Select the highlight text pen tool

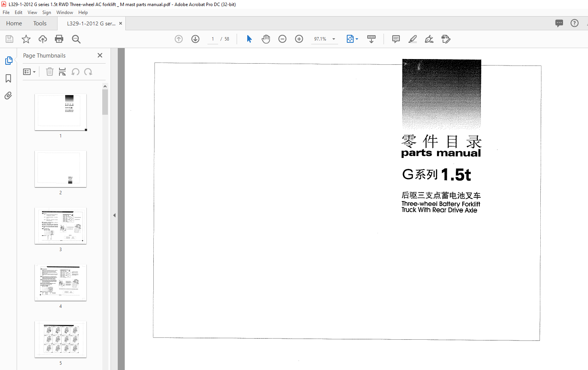pos(413,39)
